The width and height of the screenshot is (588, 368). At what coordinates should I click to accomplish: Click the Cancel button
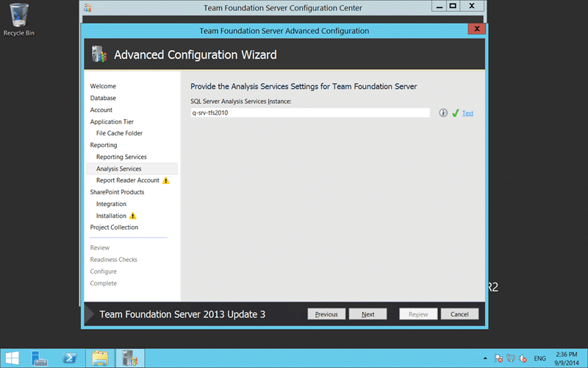pyautogui.click(x=459, y=314)
